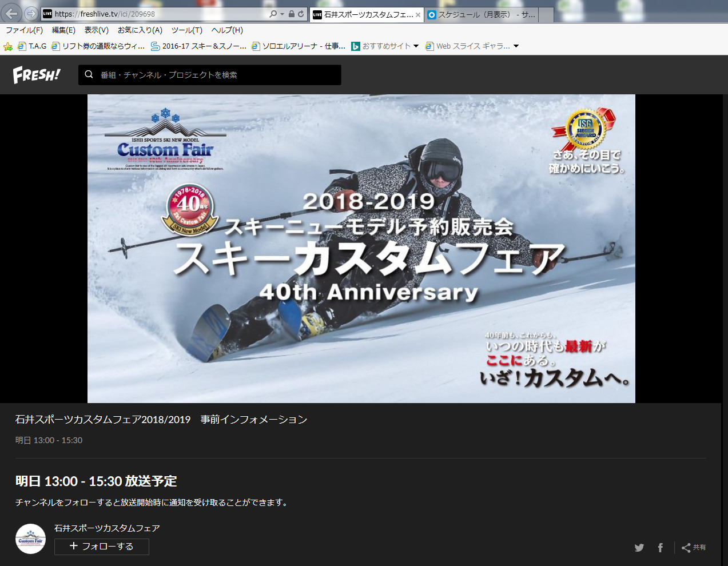Focus the 番組・チャンネル search field
The height and width of the screenshot is (566, 728).
(x=210, y=75)
